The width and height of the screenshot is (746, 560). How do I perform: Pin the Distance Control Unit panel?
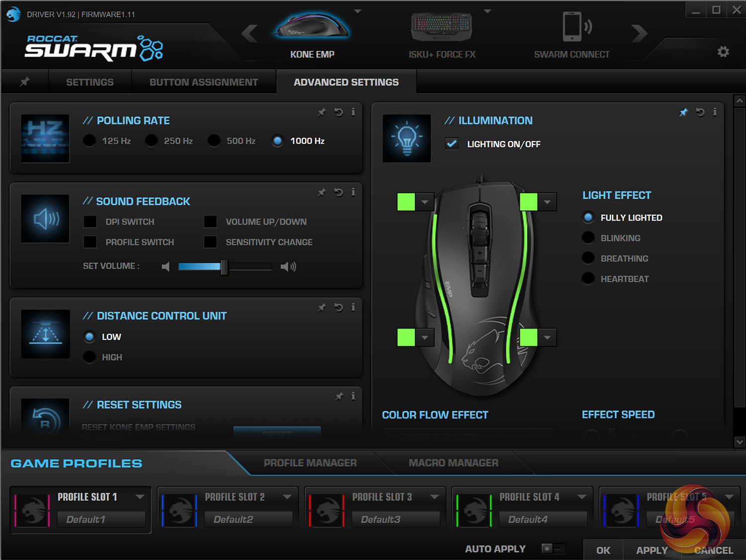[x=322, y=308]
